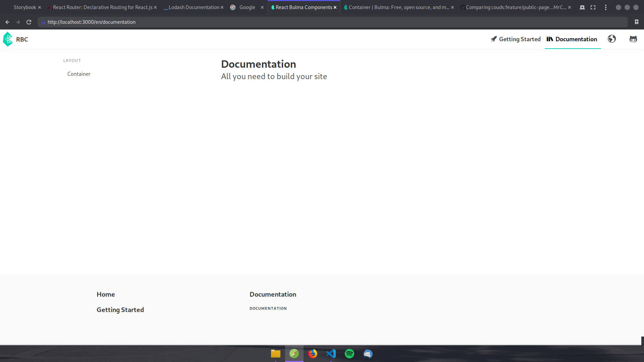Click Home link in the footer
Viewport: 644px width, 362px height.
[106, 294]
